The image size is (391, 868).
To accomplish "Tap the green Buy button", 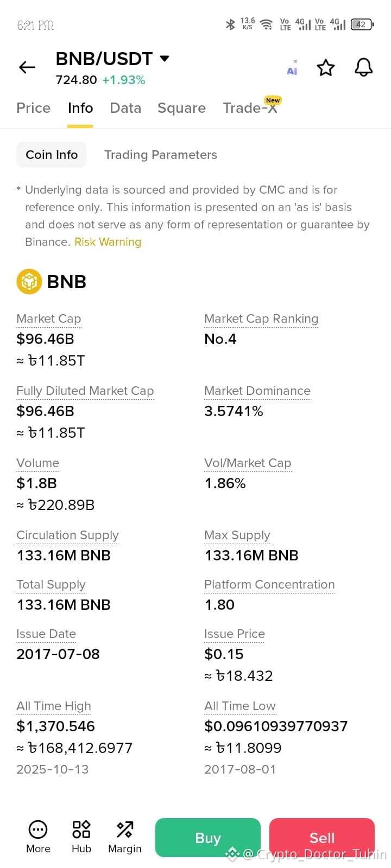I will (208, 838).
